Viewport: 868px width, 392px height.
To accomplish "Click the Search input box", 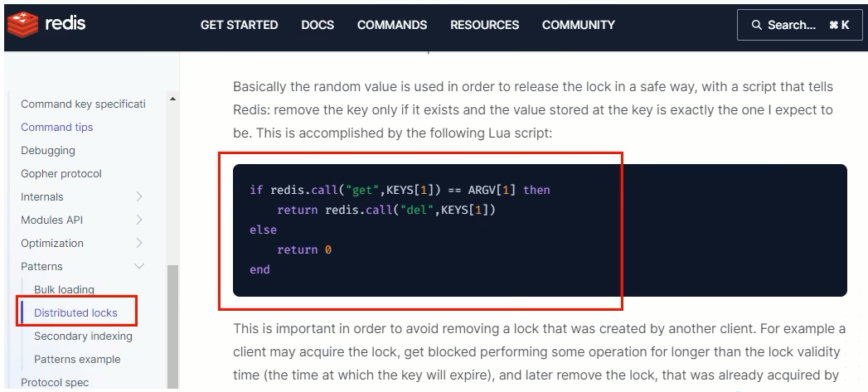I will click(799, 25).
